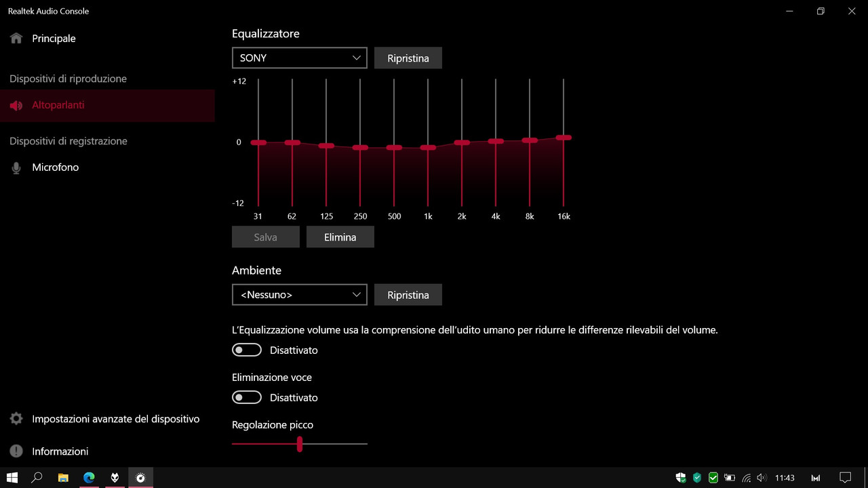Go to Microfono recording device

[x=107, y=167]
